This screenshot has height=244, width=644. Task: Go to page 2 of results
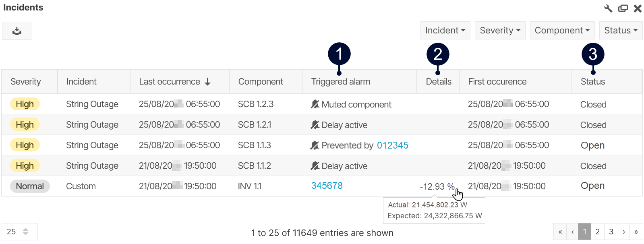(x=597, y=232)
